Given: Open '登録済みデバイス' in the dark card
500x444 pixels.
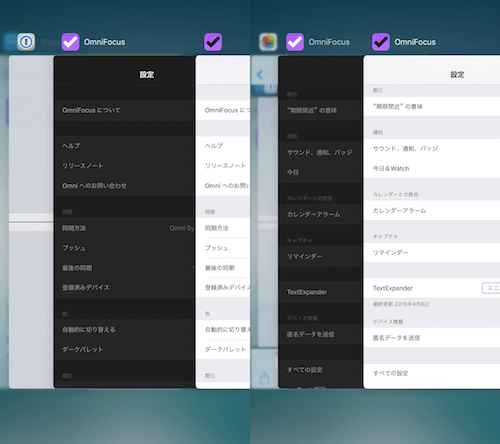Looking at the screenshot, I should [125, 287].
